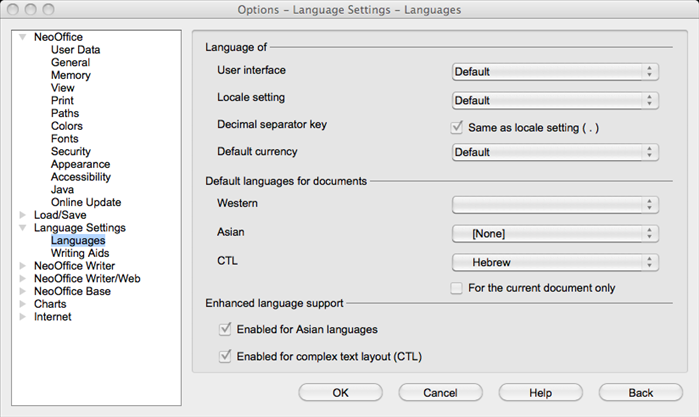Select Fonts in the options tree
Screen dimensions: 699x417
(x=65, y=139)
